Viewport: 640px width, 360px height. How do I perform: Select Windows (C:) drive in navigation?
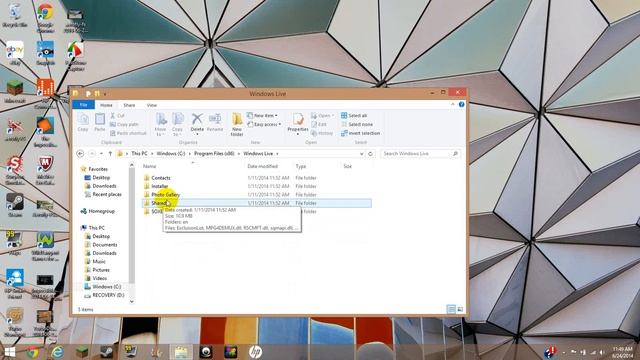106,287
